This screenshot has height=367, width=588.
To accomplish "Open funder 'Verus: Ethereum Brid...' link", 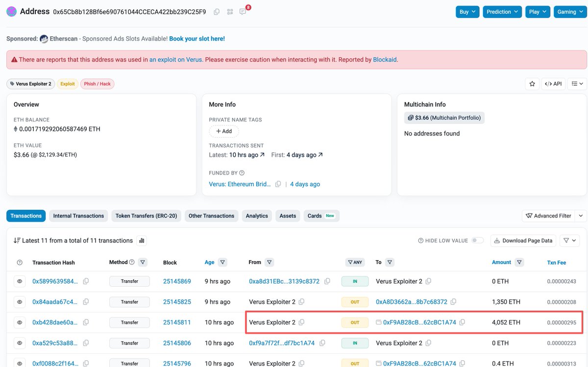I will pos(240,184).
